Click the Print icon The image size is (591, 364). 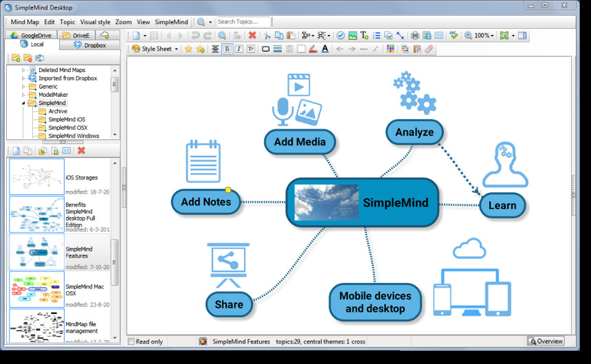click(415, 36)
